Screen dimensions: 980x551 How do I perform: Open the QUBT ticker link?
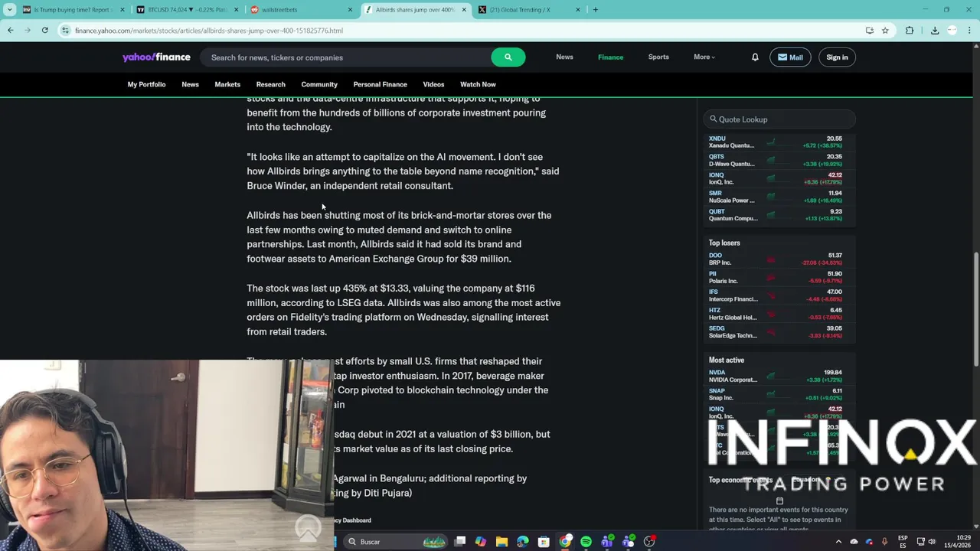pos(717,212)
